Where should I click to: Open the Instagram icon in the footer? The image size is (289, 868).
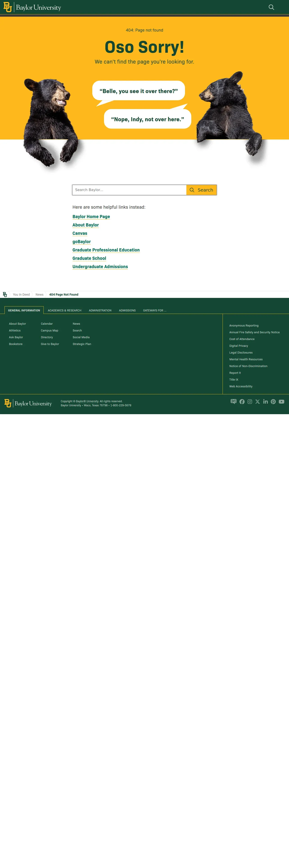[250, 402]
